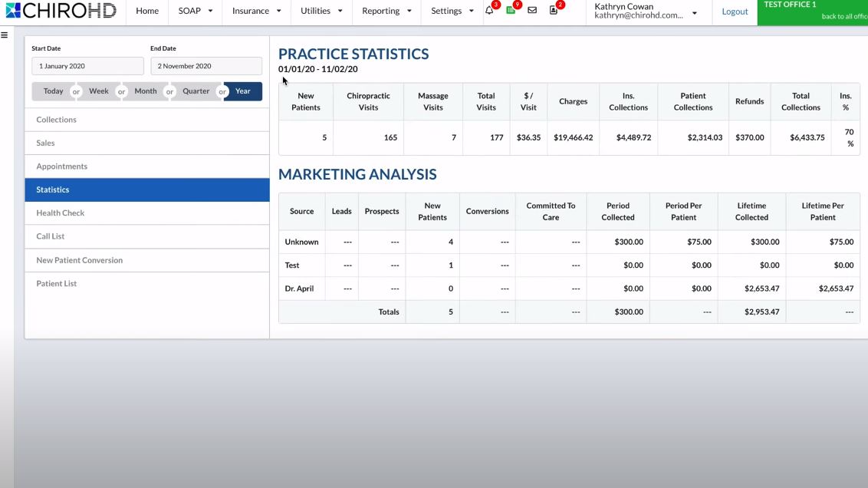Click the Conversions column header
Image resolution: width=868 pixels, height=488 pixels.
pyautogui.click(x=487, y=211)
